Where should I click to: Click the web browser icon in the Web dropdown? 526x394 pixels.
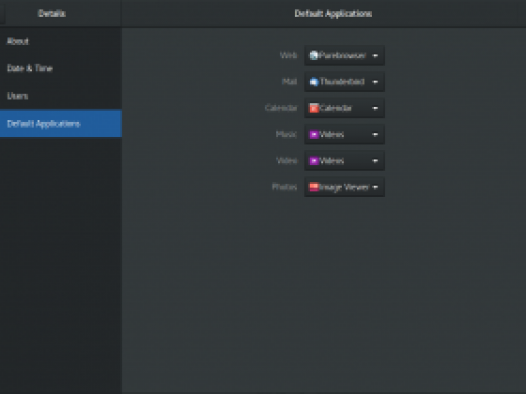(314, 55)
